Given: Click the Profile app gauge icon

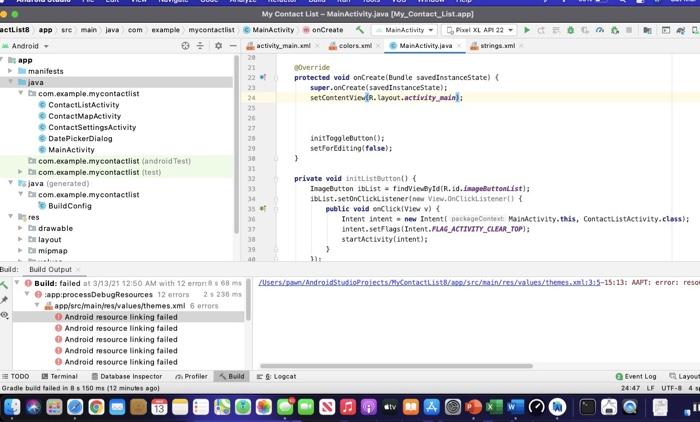Looking at the screenshot, I should 600,30.
